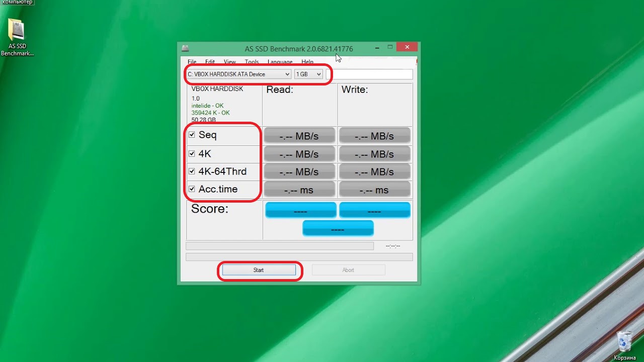Click the Acc.time write ms box

coord(374,190)
